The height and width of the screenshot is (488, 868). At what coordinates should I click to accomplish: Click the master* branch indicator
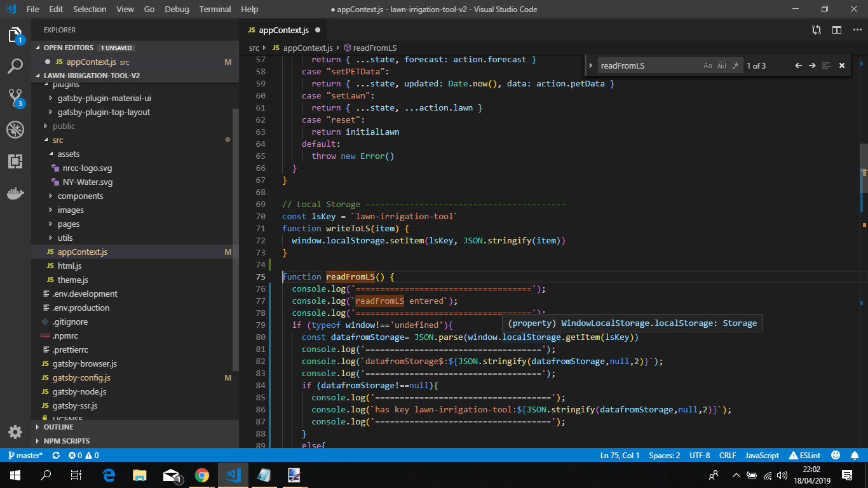[25, 455]
